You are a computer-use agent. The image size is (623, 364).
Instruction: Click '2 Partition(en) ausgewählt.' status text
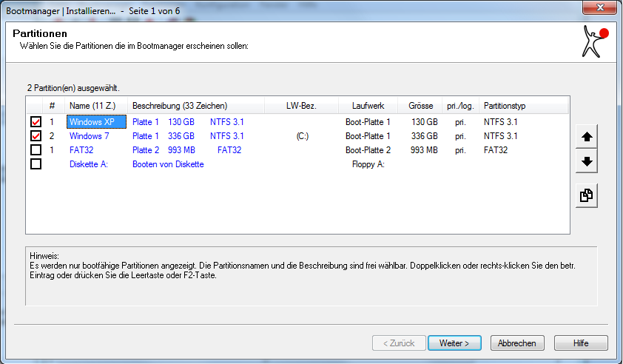tap(73, 88)
